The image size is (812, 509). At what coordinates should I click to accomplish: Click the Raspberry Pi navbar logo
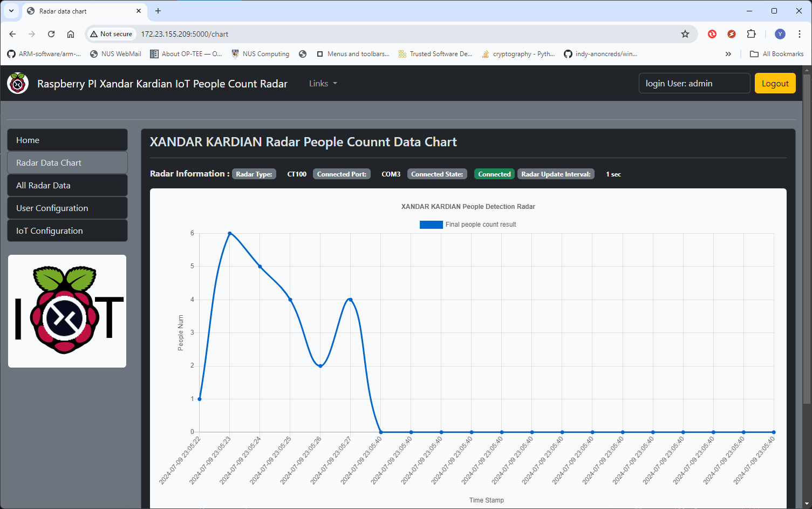pyautogui.click(x=18, y=83)
